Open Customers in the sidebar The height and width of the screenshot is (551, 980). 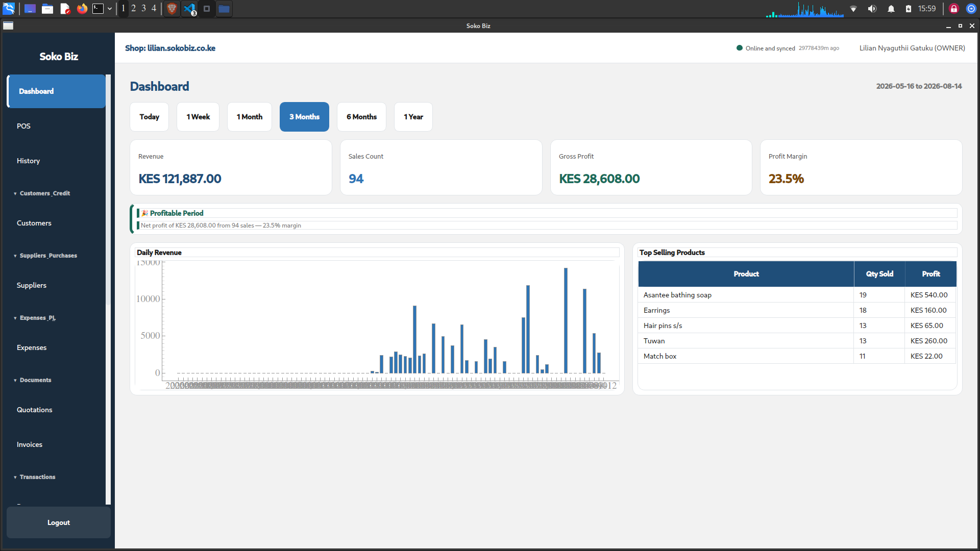coord(56,223)
